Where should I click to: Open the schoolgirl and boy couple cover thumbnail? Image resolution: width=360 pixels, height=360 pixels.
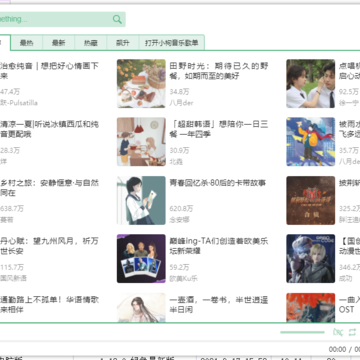[x=311, y=84]
